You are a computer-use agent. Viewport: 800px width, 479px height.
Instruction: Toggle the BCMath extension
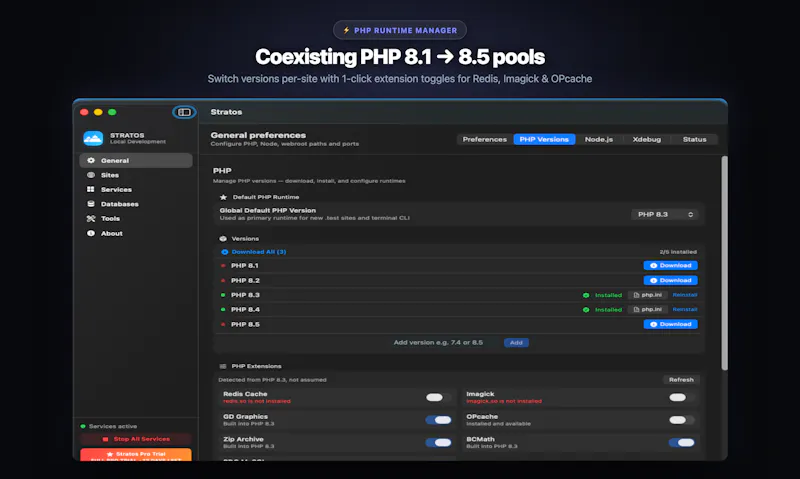[682, 442]
